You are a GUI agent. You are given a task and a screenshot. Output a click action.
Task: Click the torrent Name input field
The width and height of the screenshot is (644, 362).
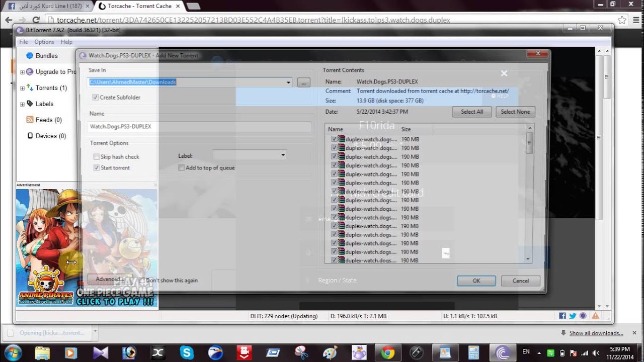(x=200, y=127)
